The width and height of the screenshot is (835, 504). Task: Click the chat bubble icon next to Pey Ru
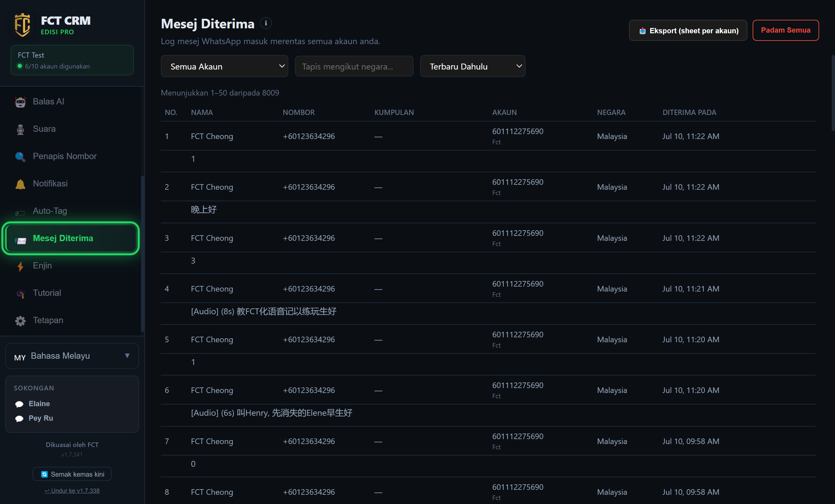point(19,419)
